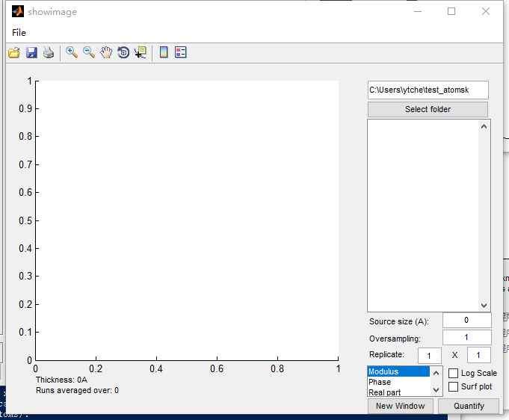Screen dimensions: 509x420
Task: Insert Colorbar from the toolbar
Action: click(x=164, y=52)
